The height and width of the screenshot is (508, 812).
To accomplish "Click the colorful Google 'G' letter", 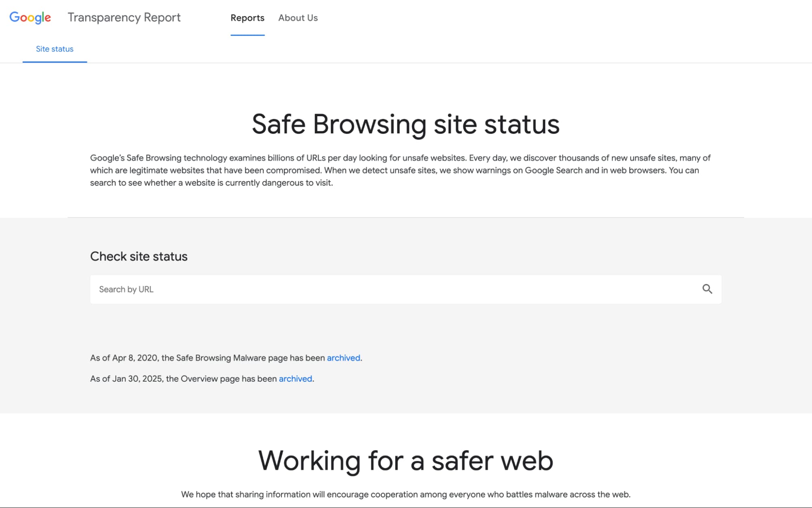I will pos(14,17).
